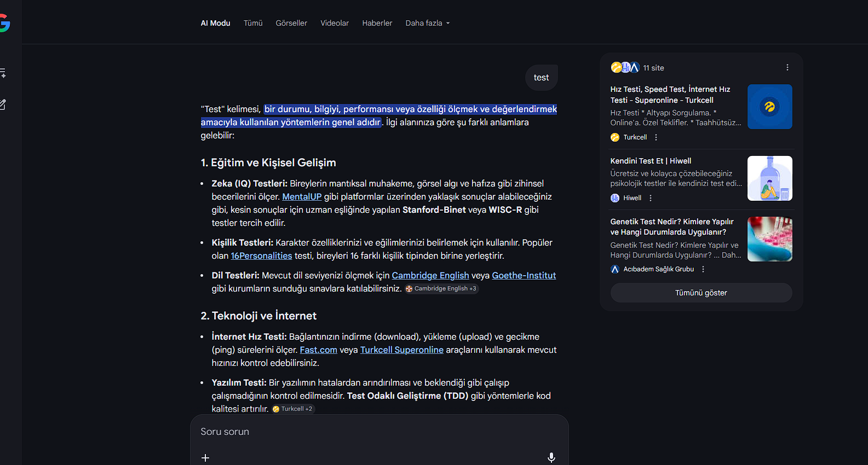This screenshot has height=465, width=868.
Task: Click the Turkcell +2 source chip
Action: pos(293,409)
